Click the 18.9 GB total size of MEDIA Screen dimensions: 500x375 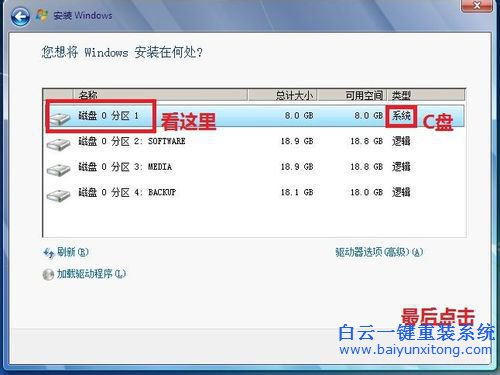[297, 167]
